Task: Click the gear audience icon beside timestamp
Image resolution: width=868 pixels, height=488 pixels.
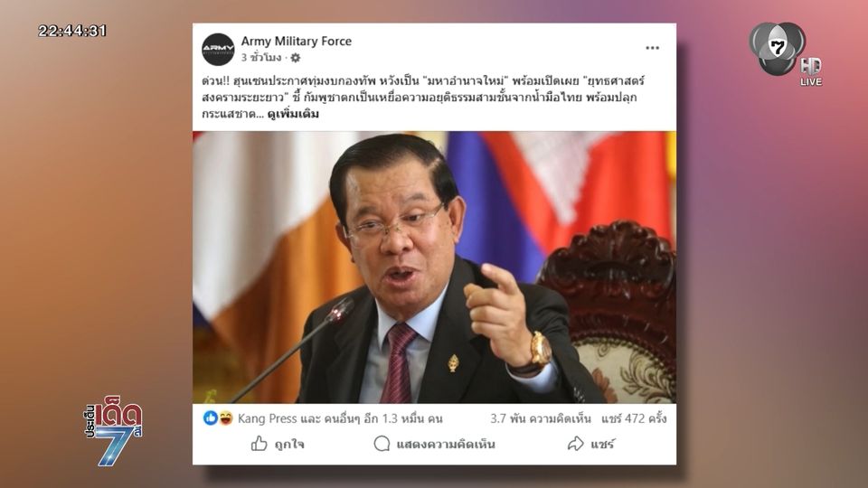Action: coord(296,58)
